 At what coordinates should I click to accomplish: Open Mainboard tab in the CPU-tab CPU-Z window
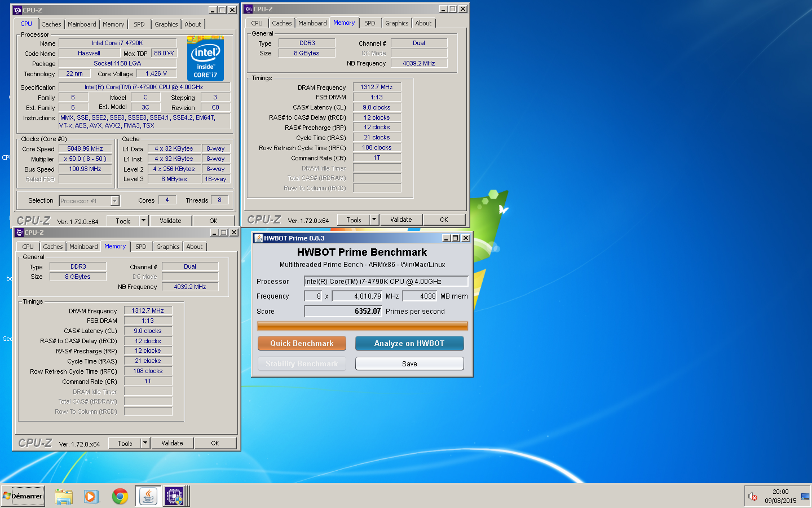click(x=82, y=24)
